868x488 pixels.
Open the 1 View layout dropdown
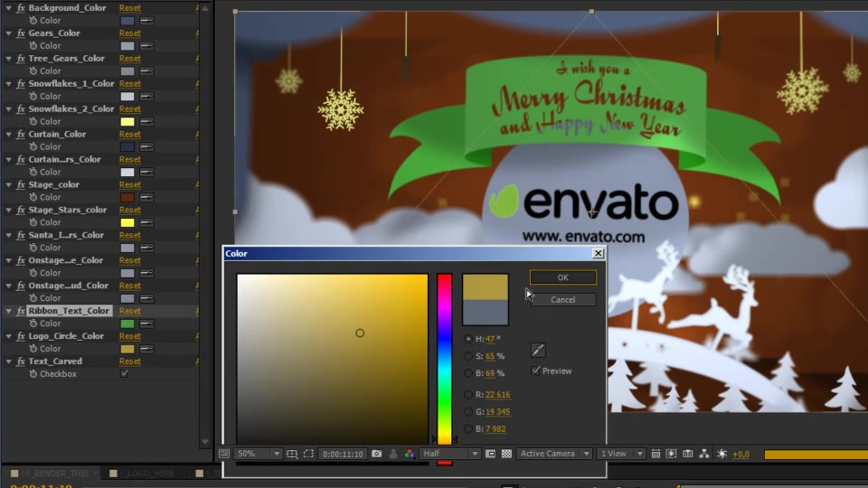point(622,454)
